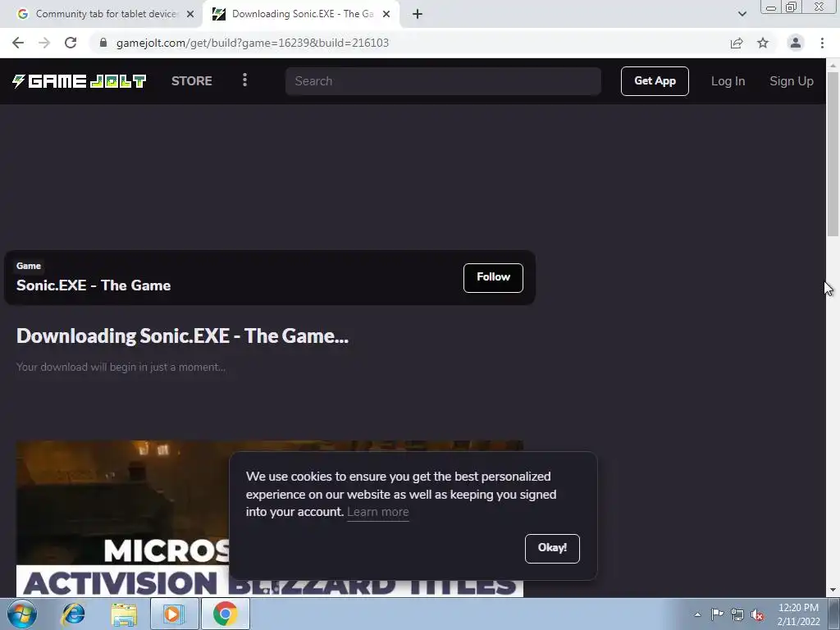Click the scrollbar up arrow

click(x=833, y=65)
